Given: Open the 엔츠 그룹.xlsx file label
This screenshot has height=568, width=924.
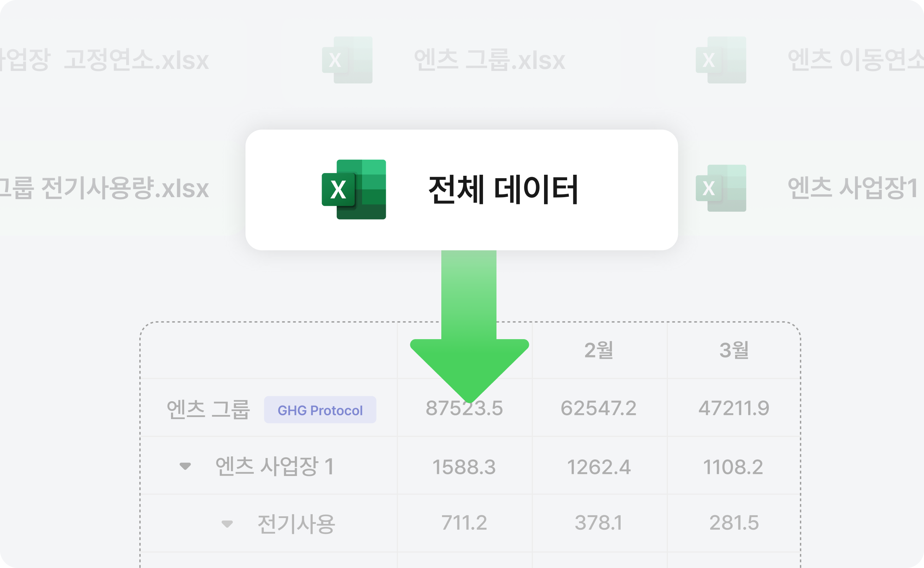Looking at the screenshot, I should point(489,60).
